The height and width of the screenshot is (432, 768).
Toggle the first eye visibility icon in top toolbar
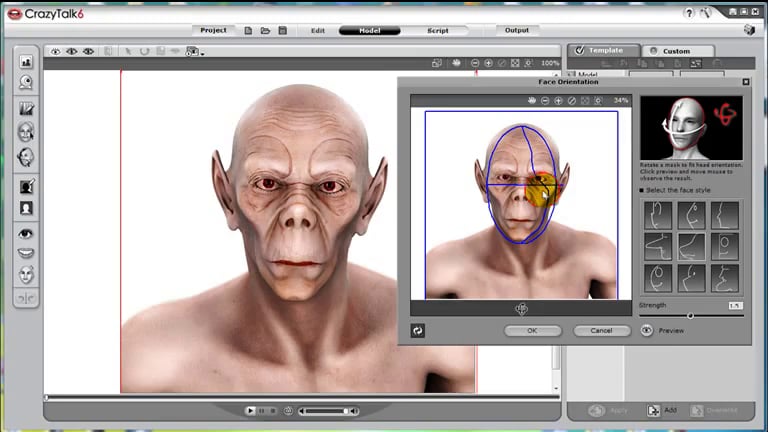click(x=55, y=51)
